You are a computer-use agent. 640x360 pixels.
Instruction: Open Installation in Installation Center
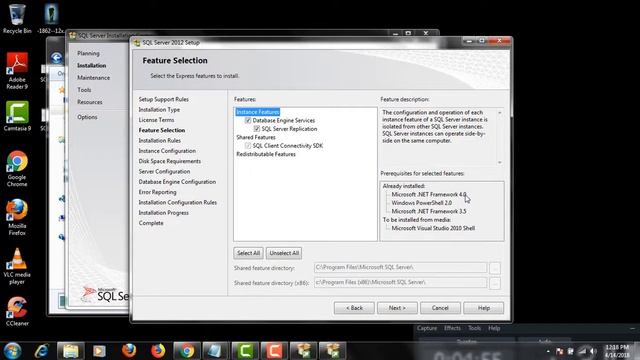91,65
